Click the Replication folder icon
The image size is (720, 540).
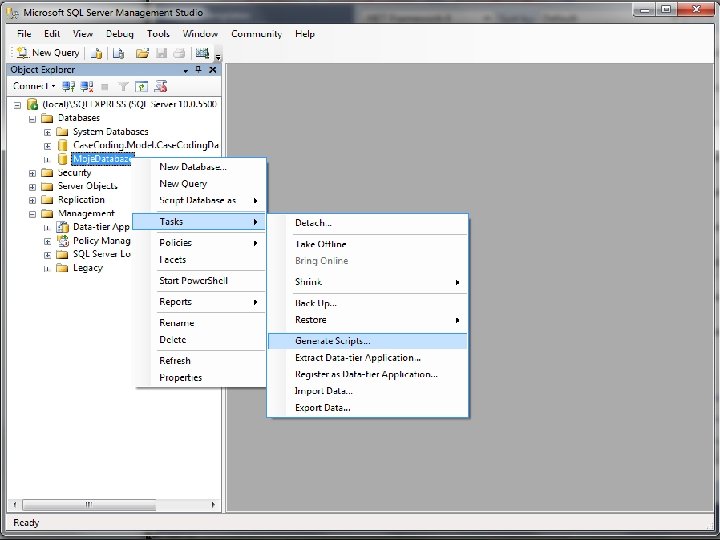pyautogui.click(x=47, y=200)
